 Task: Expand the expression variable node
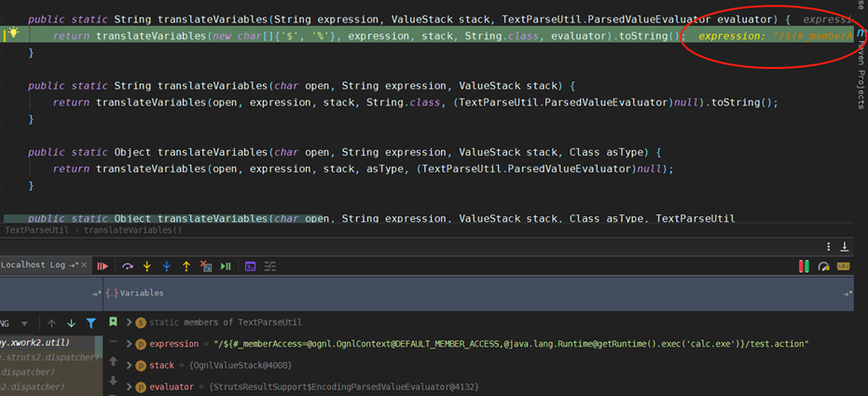click(x=129, y=344)
